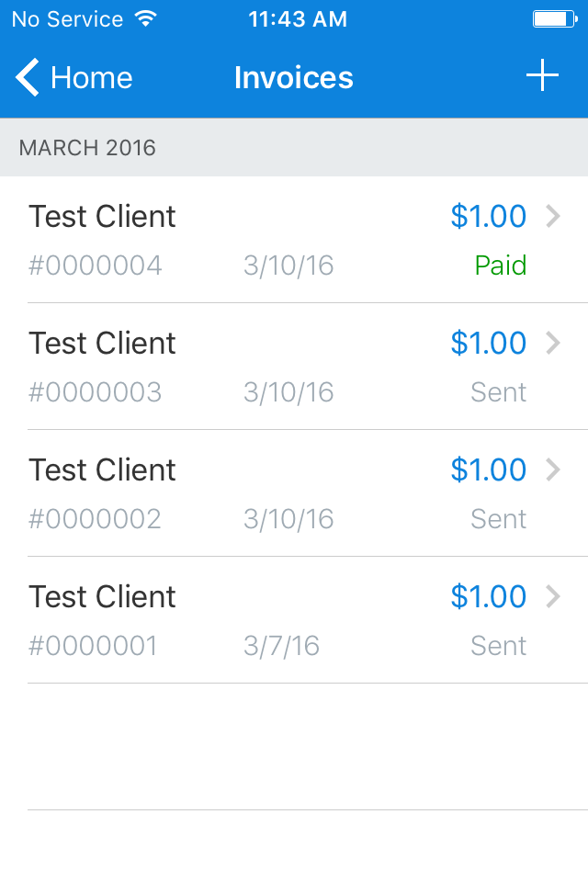Tap the chevron on invoice #0000001 row
The image size is (588, 882).
click(x=555, y=597)
